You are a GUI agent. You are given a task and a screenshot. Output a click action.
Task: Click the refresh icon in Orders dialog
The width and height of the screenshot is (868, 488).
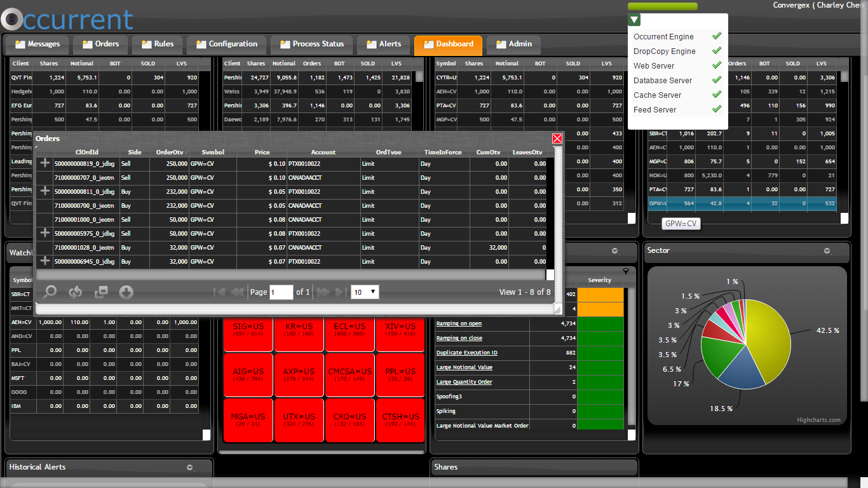pyautogui.click(x=76, y=292)
